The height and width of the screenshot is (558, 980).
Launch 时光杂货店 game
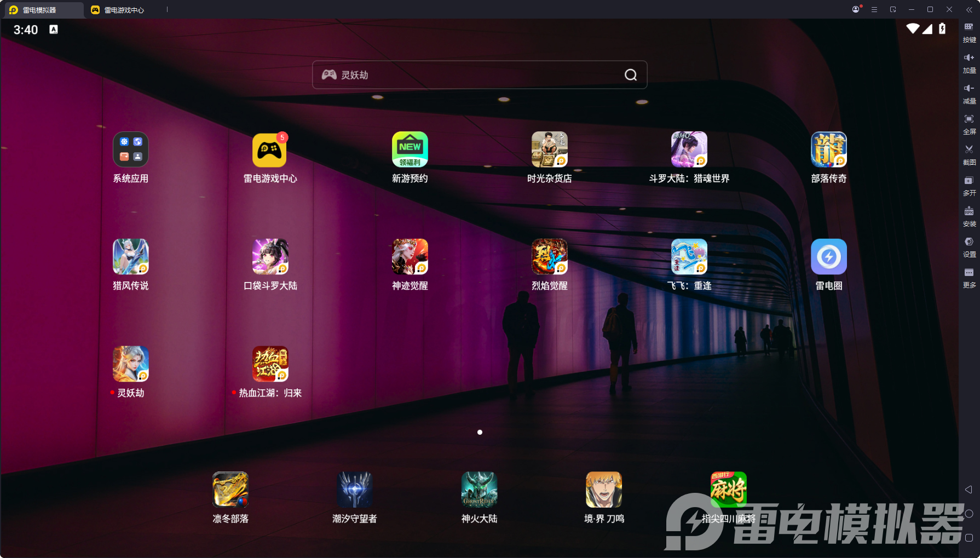[x=549, y=149]
